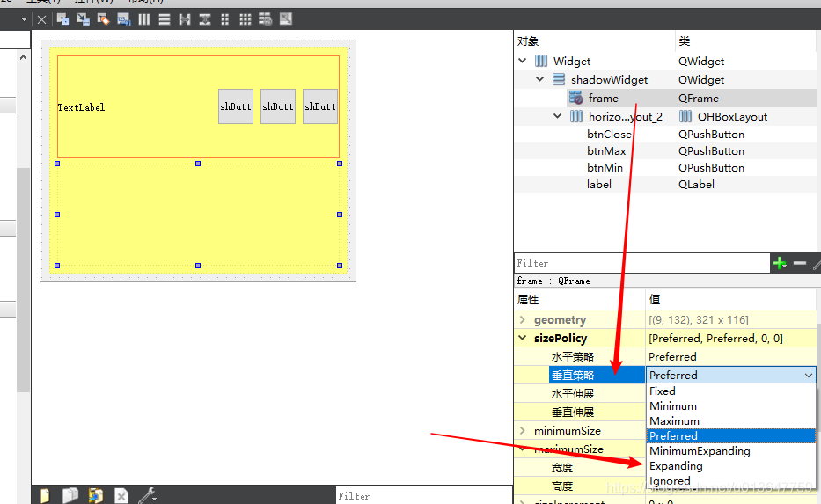Screen dimensions: 821x504
Task: Expand the geometry property
Action: pos(523,319)
